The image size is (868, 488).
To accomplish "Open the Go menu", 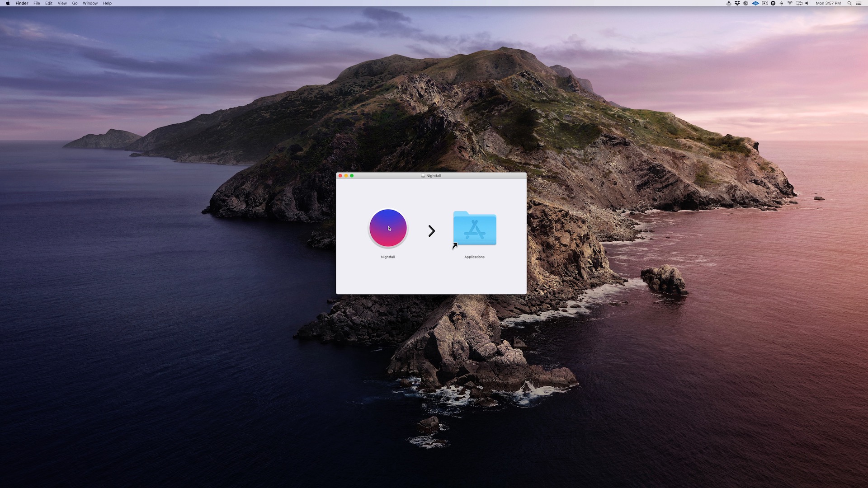I will click(75, 3).
